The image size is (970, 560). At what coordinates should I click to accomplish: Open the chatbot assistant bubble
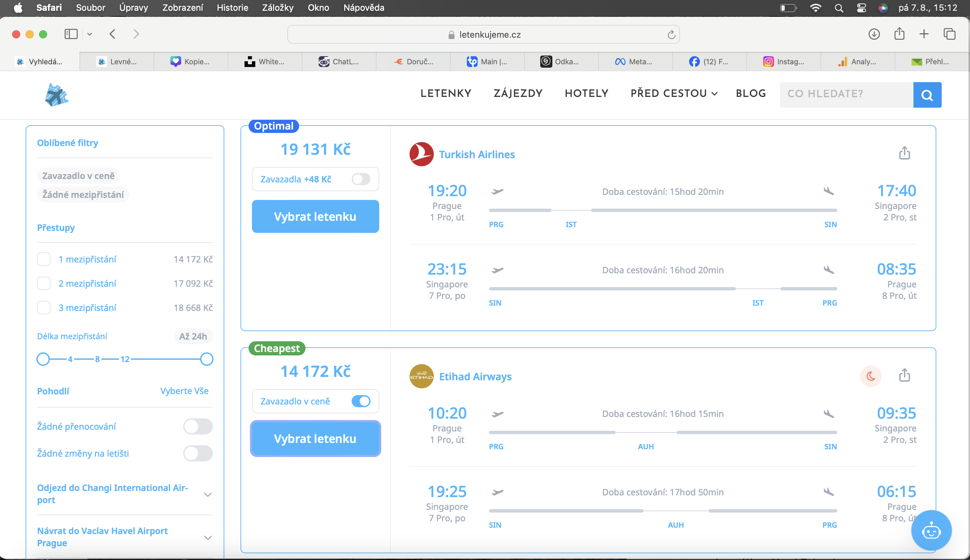click(931, 531)
